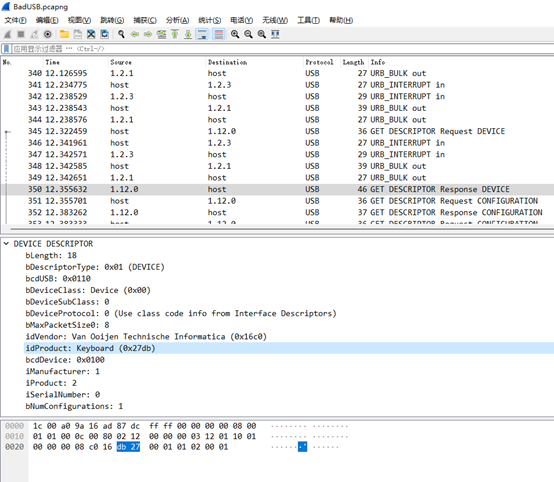Image resolution: width=554 pixels, height=482 pixels.
Task: Select the idVendor field line
Action: pos(146,336)
